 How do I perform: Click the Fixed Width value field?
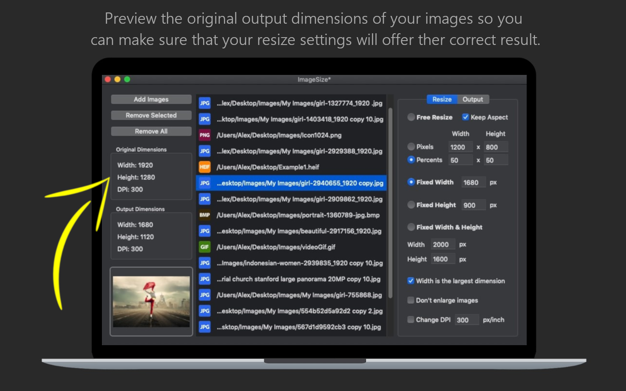click(473, 183)
